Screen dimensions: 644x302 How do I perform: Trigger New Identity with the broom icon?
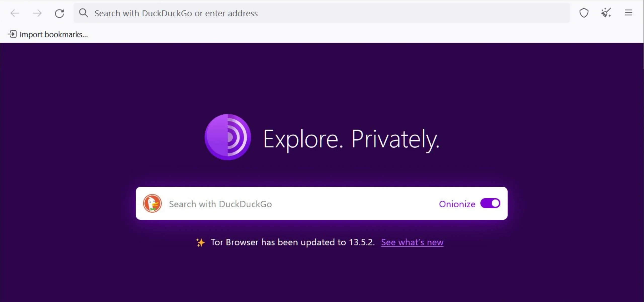(606, 13)
